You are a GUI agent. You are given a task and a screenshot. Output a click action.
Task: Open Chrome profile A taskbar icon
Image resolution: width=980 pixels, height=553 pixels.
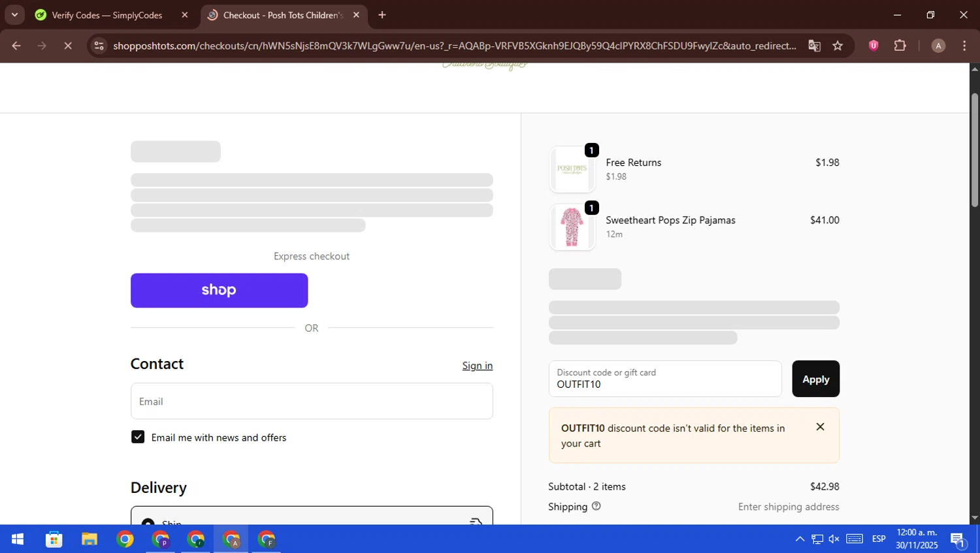tap(231, 539)
